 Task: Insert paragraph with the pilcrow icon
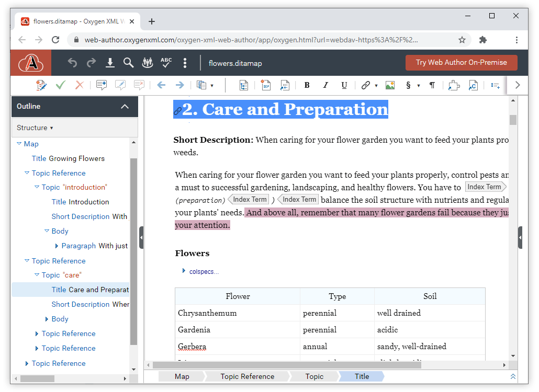(x=432, y=85)
